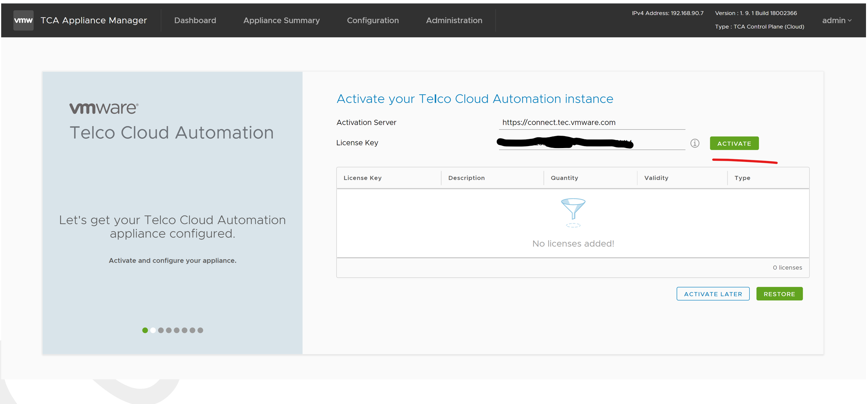Click the green ACTIVATE button

tap(734, 143)
